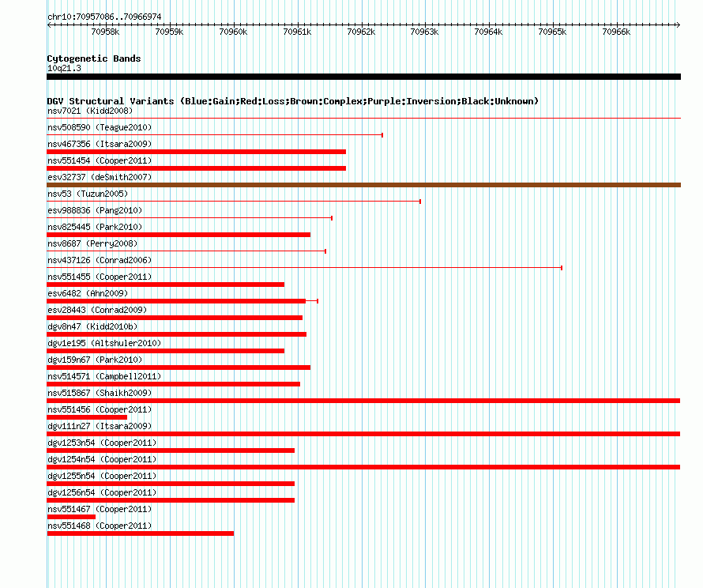Click the full-width red bar of dgv111n27
The height and width of the screenshot is (588, 703).
(363, 434)
